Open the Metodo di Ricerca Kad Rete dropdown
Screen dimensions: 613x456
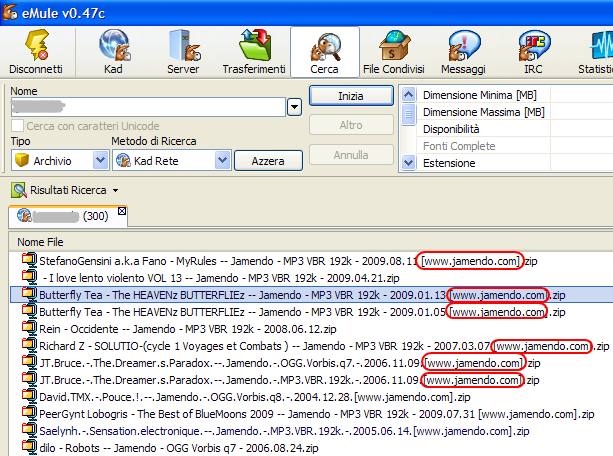click(222, 160)
